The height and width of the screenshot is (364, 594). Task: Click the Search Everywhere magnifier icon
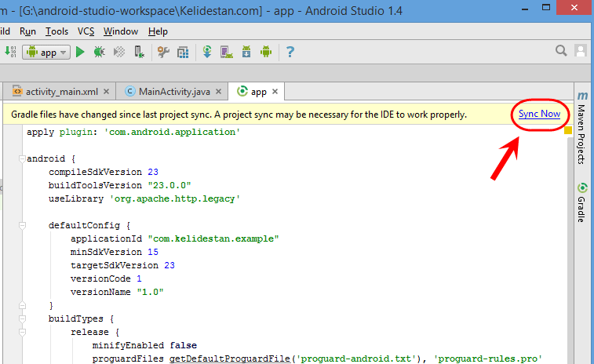point(561,50)
